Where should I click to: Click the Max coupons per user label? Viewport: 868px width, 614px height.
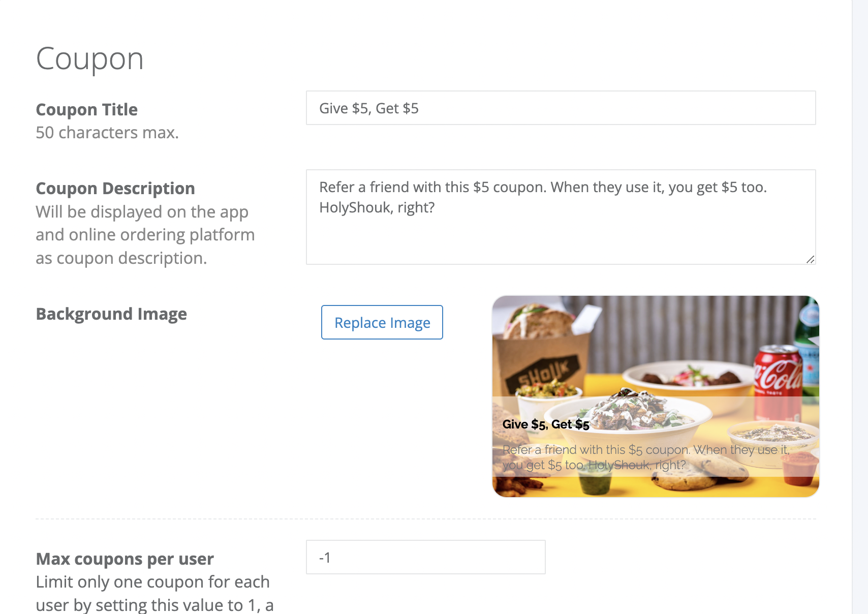click(x=125, y=559)
